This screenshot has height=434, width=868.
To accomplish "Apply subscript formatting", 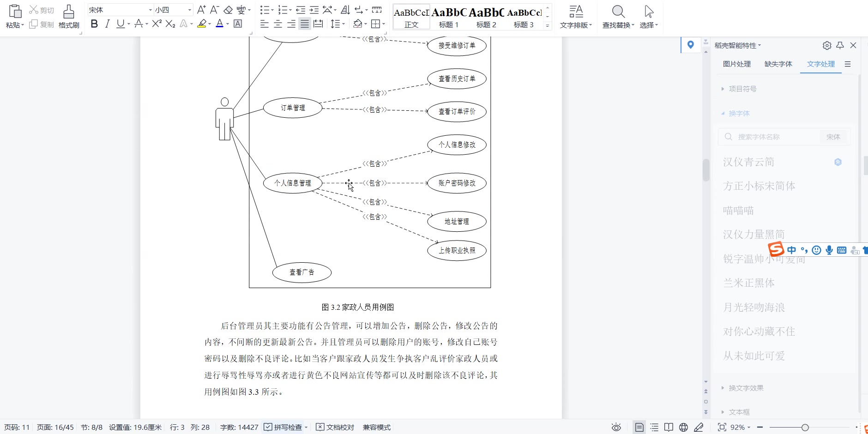I will pyautogui.click(x=170, y=24).
